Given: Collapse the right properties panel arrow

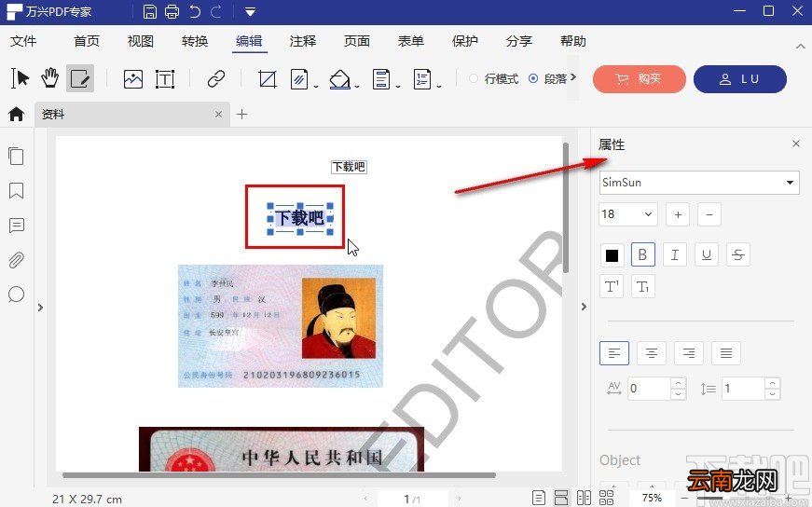Looking at the screenshot, I should 584,307.
